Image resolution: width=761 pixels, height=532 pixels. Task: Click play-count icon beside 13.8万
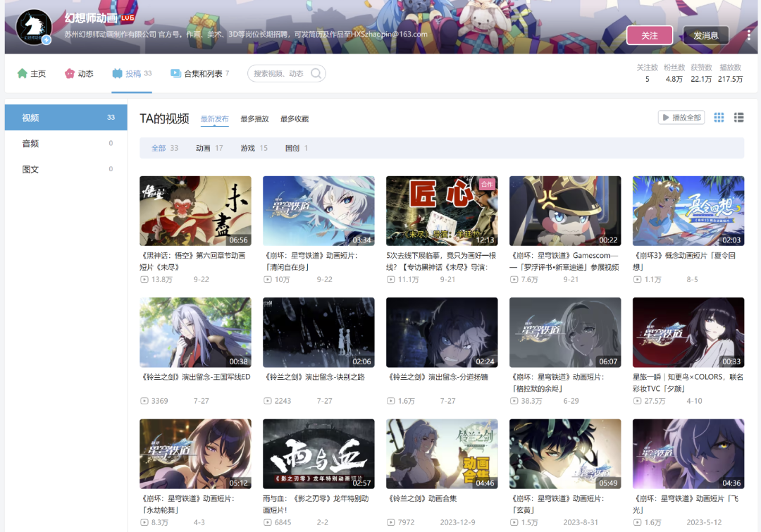[144, 280]
